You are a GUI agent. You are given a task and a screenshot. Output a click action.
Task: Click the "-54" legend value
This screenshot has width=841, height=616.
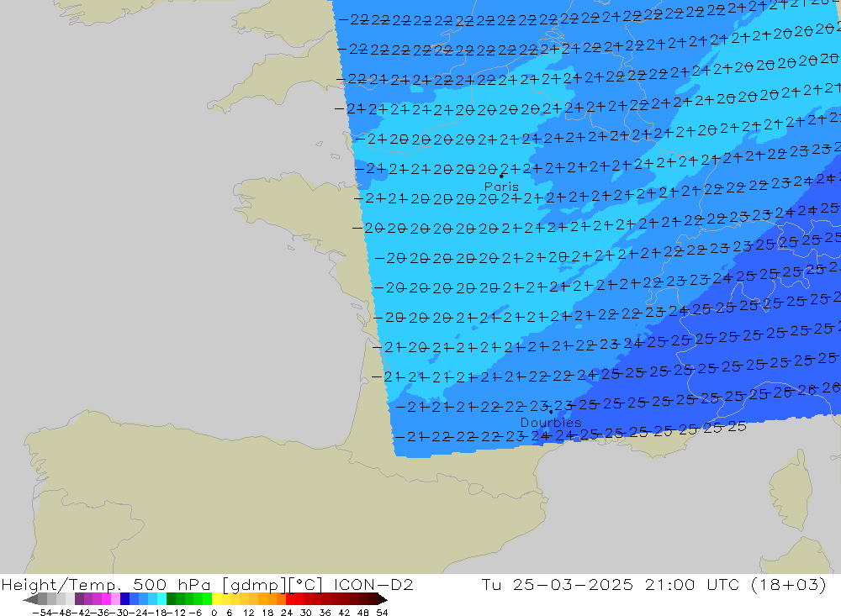(x=40, y=613)
